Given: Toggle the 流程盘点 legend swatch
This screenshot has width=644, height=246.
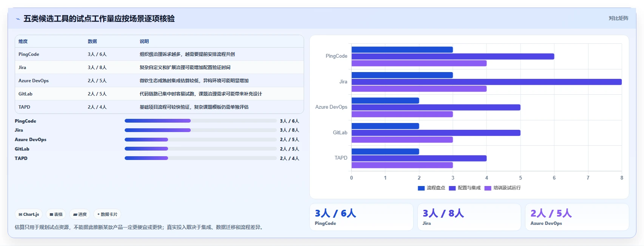Looking at the screenshot, I should click(x=421, y=188).
